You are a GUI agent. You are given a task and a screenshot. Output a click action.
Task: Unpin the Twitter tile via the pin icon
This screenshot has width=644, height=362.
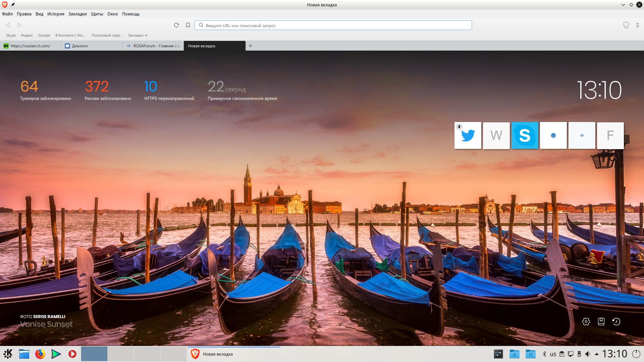(x=459, y=127)
